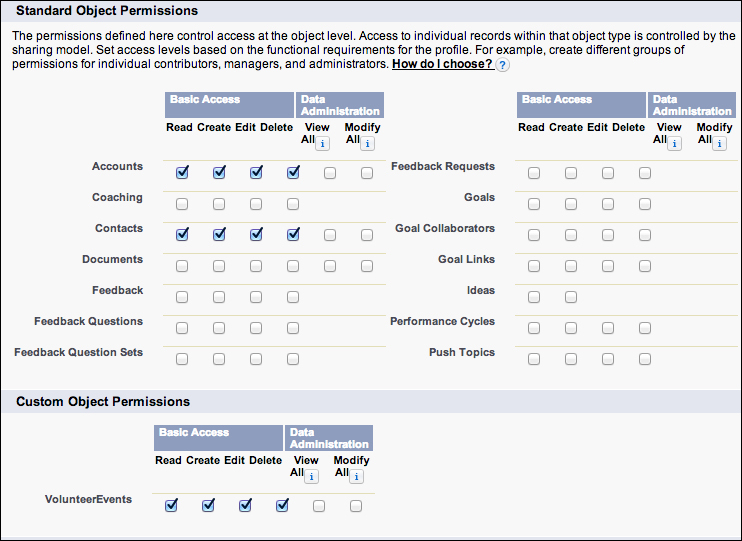Enable Read access for Coaching
742x541 pixels.
182,204
